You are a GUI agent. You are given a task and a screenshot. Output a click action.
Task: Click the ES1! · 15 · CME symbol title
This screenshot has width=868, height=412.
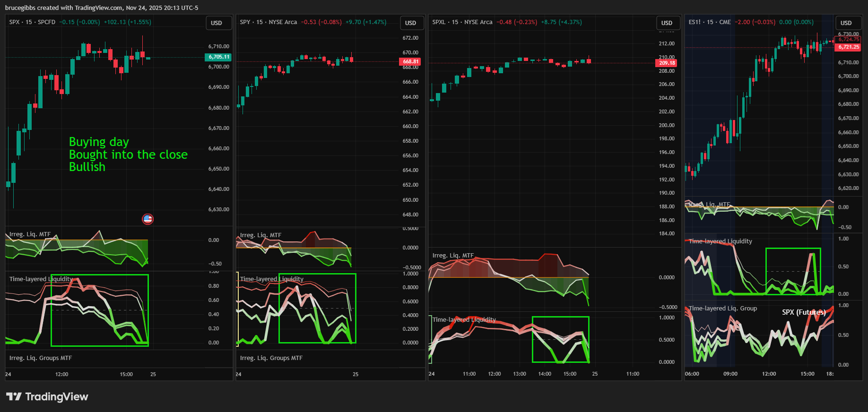click(x=709, y=22)
